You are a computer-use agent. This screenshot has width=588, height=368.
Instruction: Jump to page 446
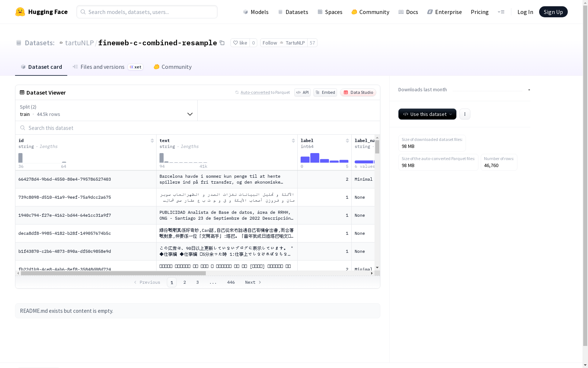[x=231, y=282]
